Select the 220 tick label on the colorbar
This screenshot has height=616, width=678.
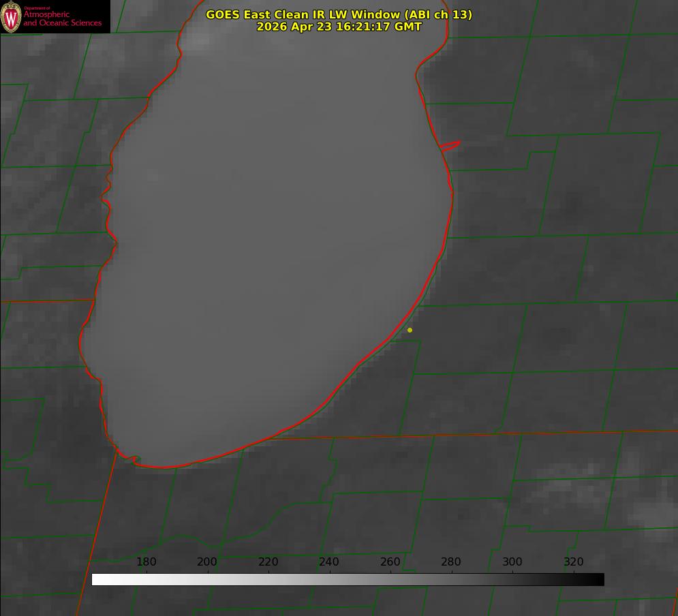coord(268,561)
